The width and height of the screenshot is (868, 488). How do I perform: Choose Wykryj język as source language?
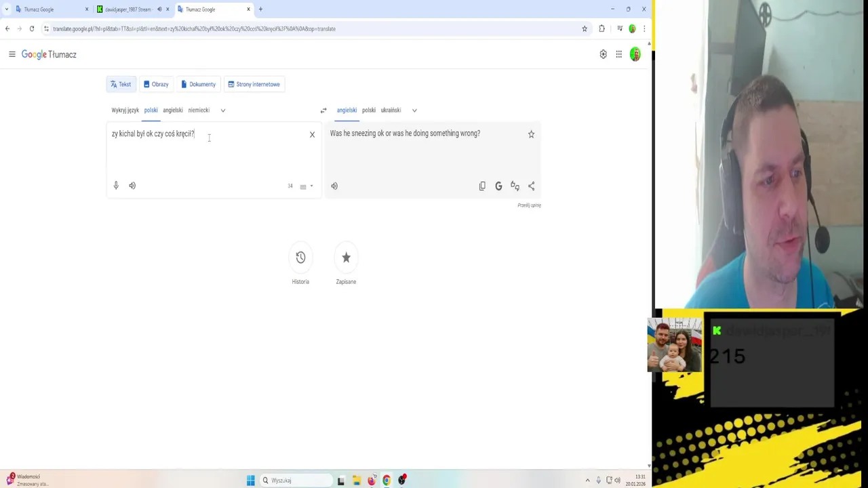(125, 110)
